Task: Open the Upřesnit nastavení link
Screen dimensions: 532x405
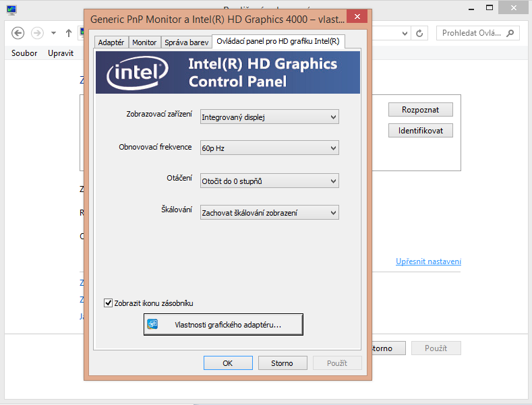Action: (x=428, y=261)
